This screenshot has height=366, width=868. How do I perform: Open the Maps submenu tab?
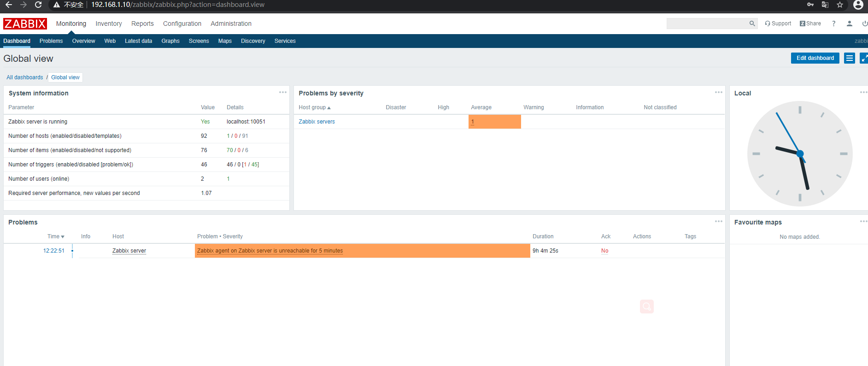coord(225,41)
